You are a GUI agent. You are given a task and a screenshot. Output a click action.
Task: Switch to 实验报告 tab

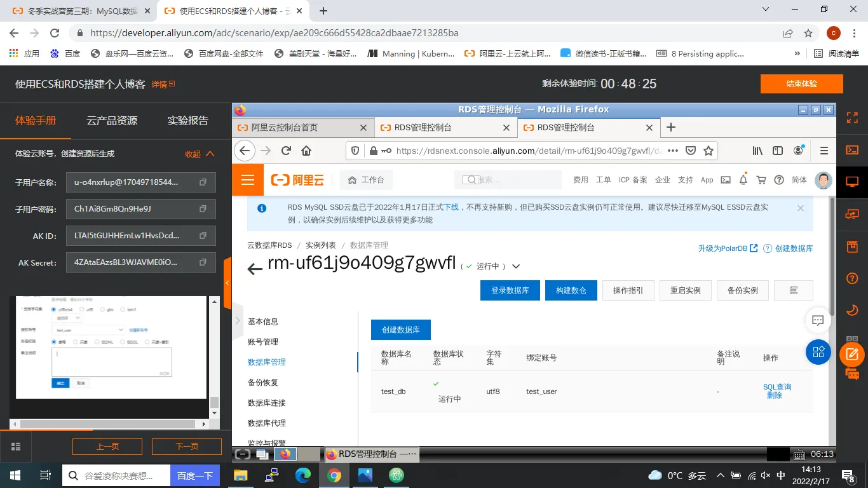tap(187, 120)
